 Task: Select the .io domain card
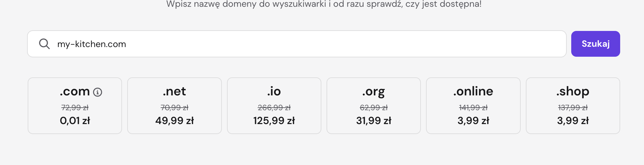point(274,106)
